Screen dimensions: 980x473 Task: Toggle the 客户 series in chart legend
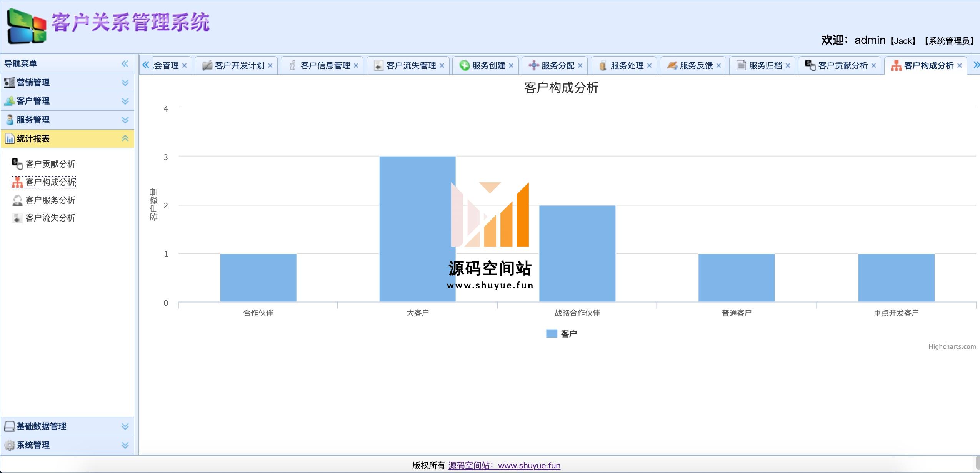(562, 334)
